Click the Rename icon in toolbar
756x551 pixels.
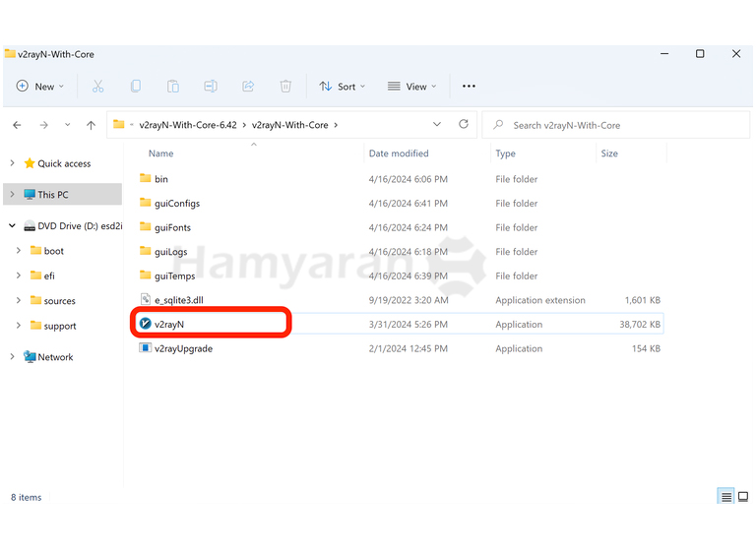click(x=210, y=87)
